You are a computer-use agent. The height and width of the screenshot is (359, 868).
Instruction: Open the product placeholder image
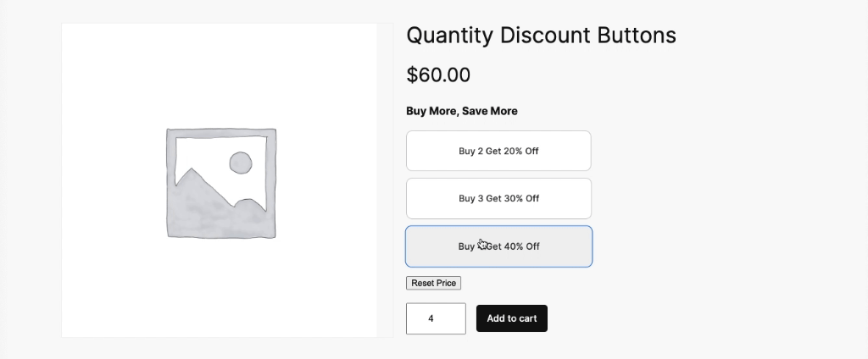coord(220,181)
